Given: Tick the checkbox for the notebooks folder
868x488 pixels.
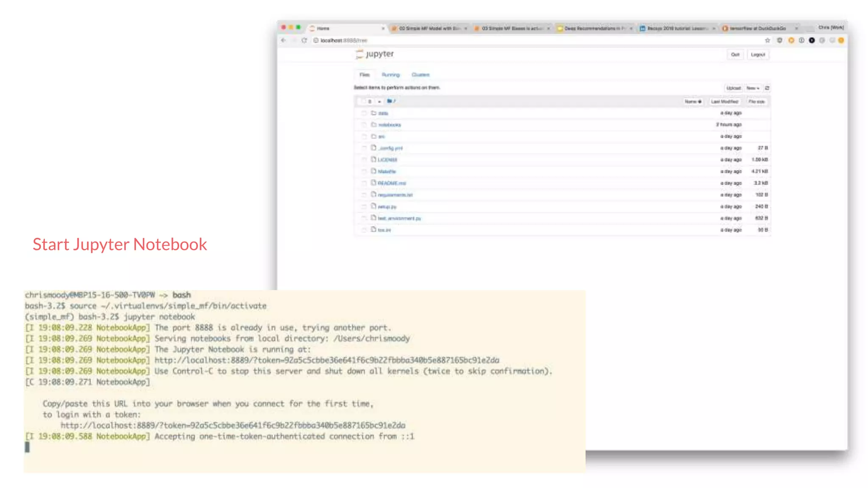Looking at the screenshot, I should pyautogui.click(x=364, y=125).
